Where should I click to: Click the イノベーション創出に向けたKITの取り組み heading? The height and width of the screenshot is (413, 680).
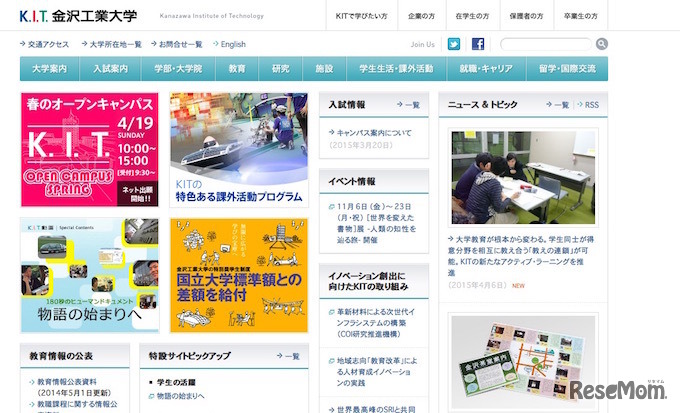368,281
